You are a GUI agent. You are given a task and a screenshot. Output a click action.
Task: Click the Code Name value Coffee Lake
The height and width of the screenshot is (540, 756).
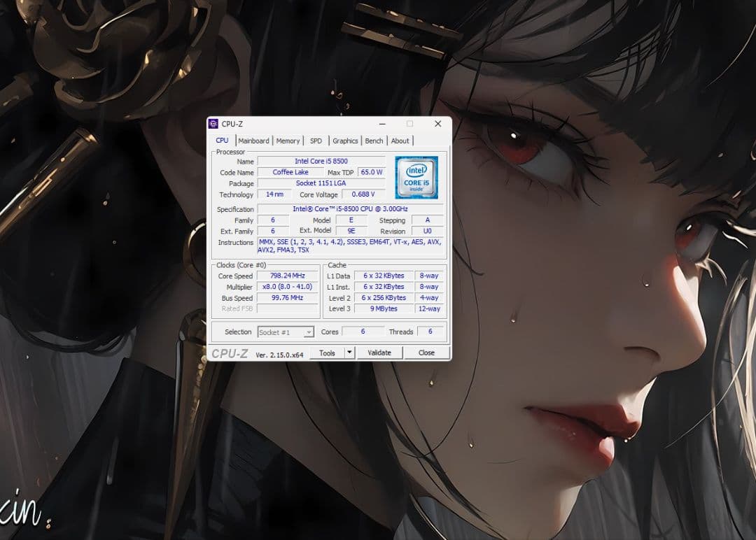pyautogui.click(x=290, y=172)
